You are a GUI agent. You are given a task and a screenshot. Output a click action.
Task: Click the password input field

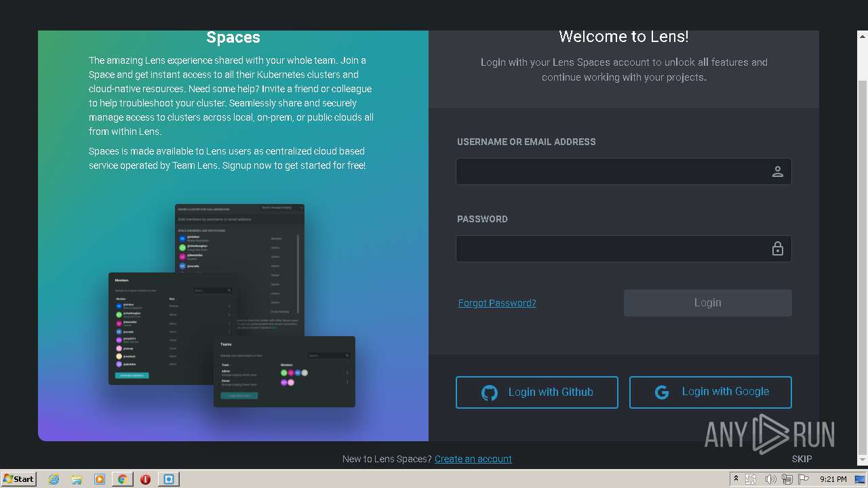[x=623, y=249]
